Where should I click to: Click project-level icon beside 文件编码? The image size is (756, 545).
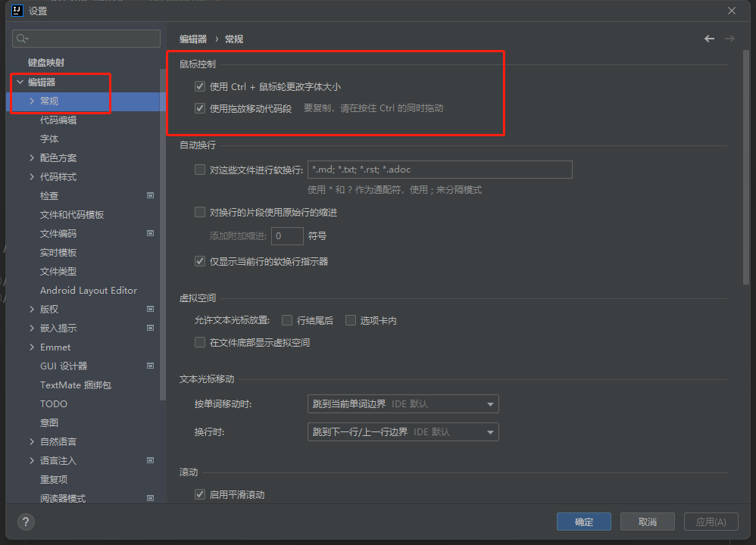tap(150, 233)
